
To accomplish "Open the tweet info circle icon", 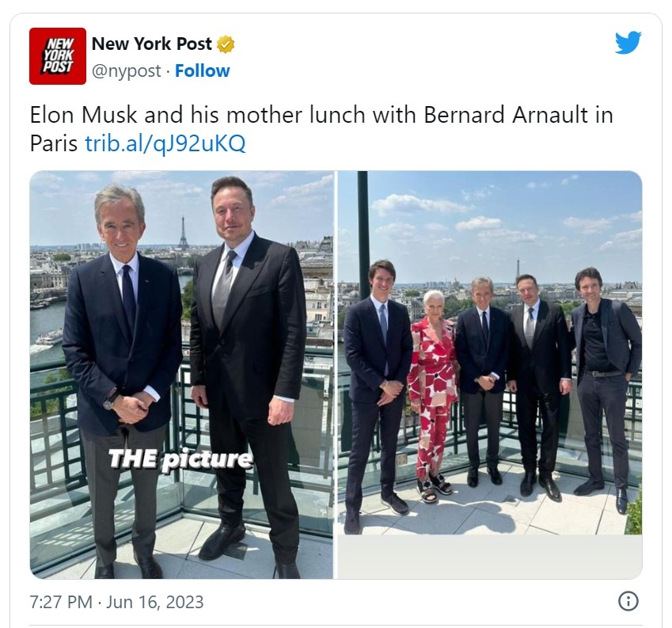I will point(628,601).
